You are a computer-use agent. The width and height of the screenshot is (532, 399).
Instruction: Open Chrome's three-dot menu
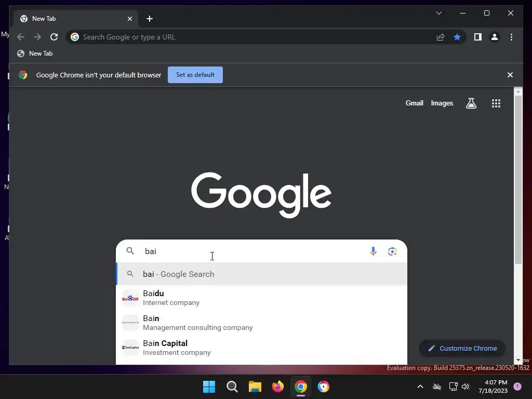coord(511,37)
